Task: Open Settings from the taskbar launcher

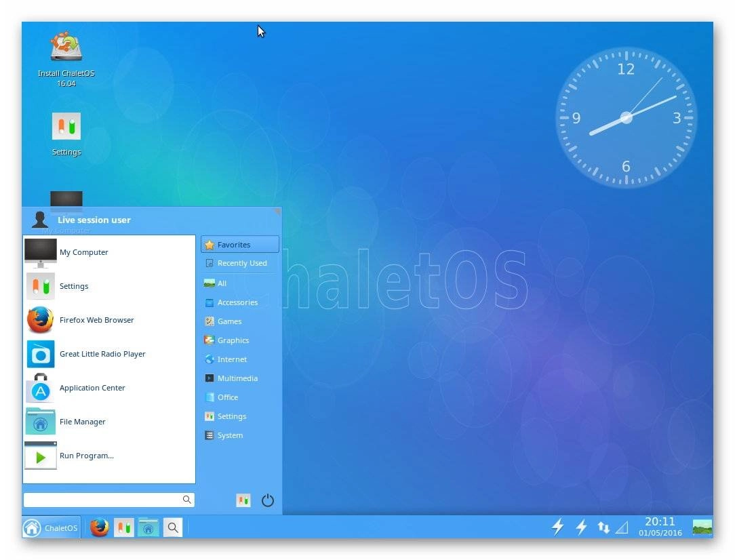Action: pos(124,527)
